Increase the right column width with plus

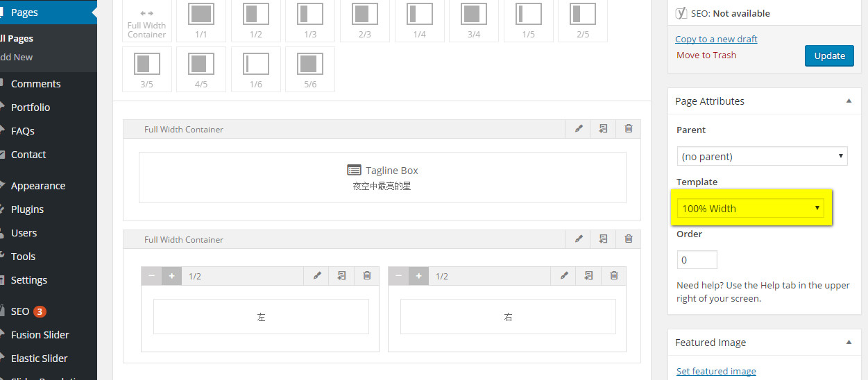(x=418, y=276)
